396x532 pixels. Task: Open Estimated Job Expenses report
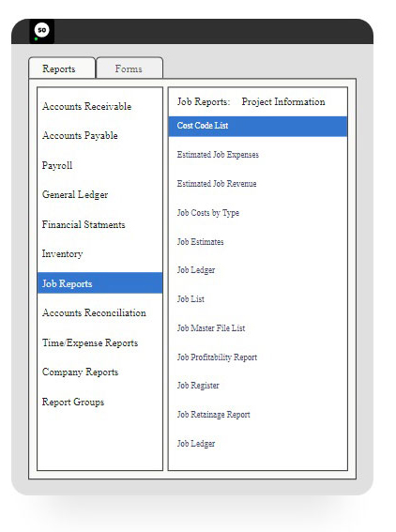point(218,155)
